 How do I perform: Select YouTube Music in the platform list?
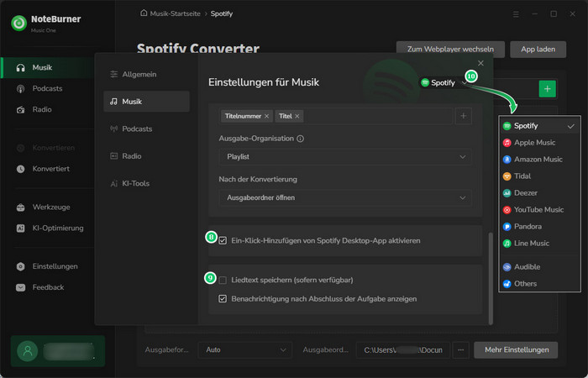[539, 210]
